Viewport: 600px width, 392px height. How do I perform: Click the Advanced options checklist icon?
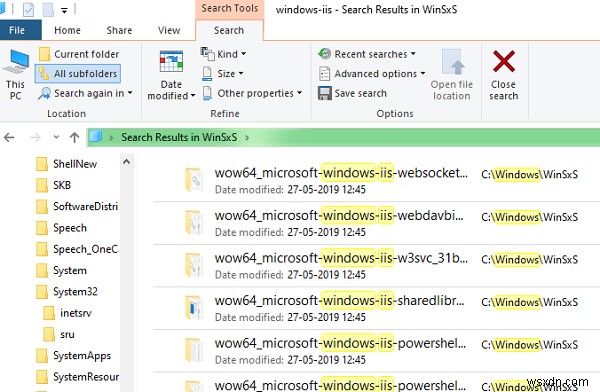324,74
